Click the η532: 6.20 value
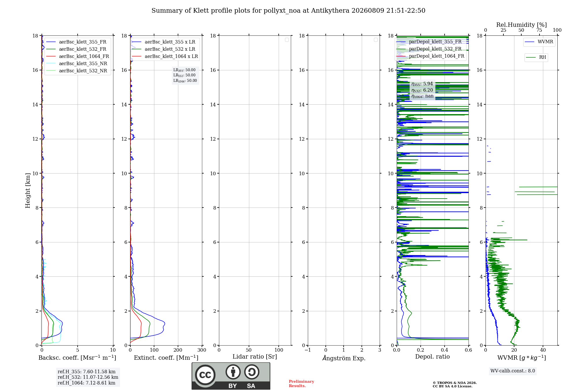577x392 pixels. 422,90
